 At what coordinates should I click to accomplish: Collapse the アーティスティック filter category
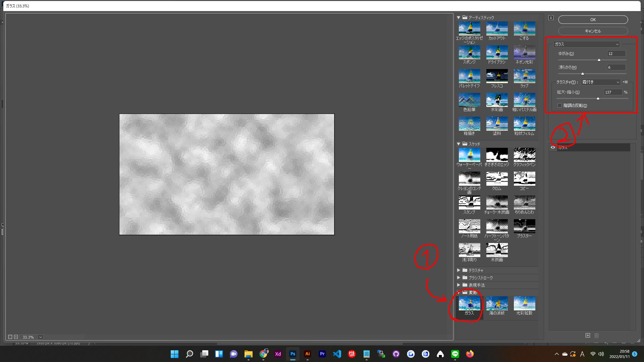point(459,17)
